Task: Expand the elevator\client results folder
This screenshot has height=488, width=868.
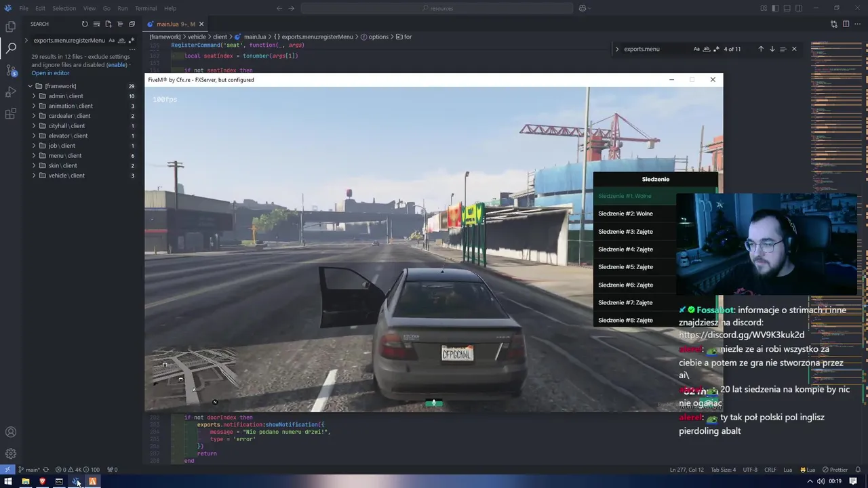Action: (34, 136)
